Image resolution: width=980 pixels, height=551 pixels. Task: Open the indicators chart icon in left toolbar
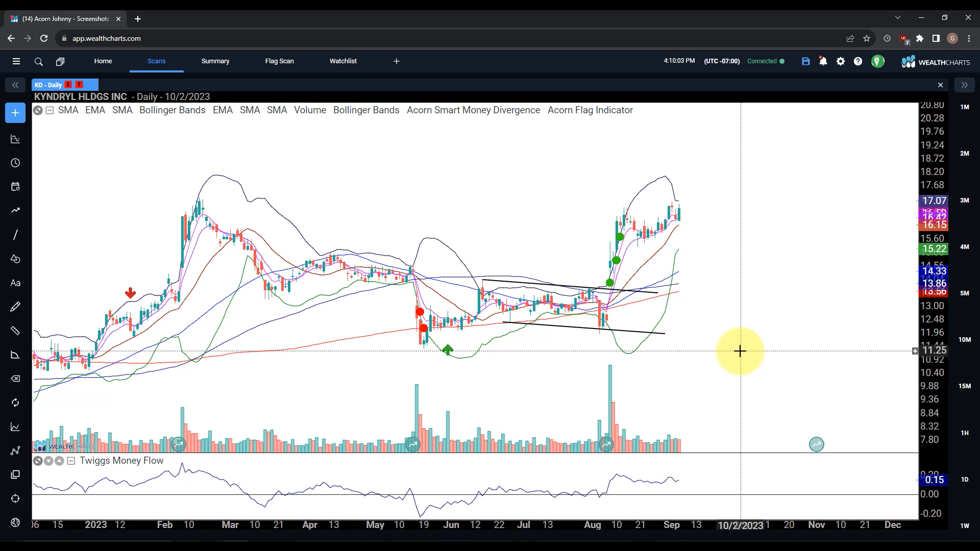point(15,139)
